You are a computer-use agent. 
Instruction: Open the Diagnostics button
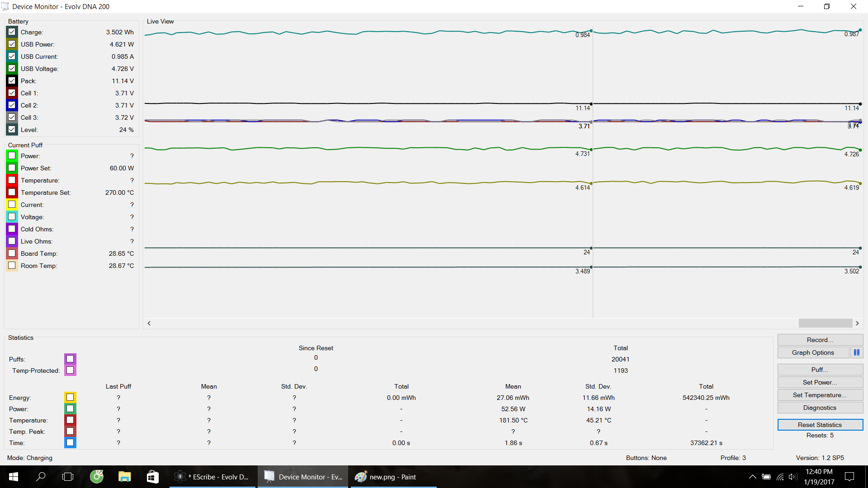[820, 408]
